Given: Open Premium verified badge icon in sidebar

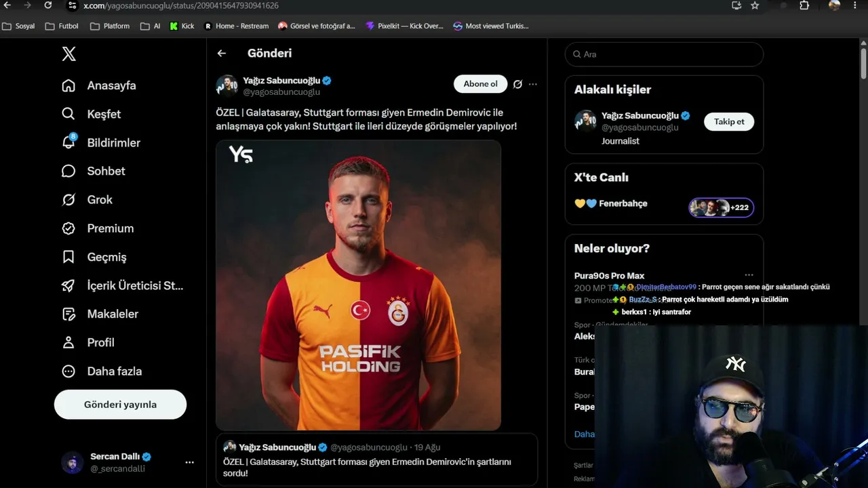Looking at the screenshot, I should click(x=68, y=228).
